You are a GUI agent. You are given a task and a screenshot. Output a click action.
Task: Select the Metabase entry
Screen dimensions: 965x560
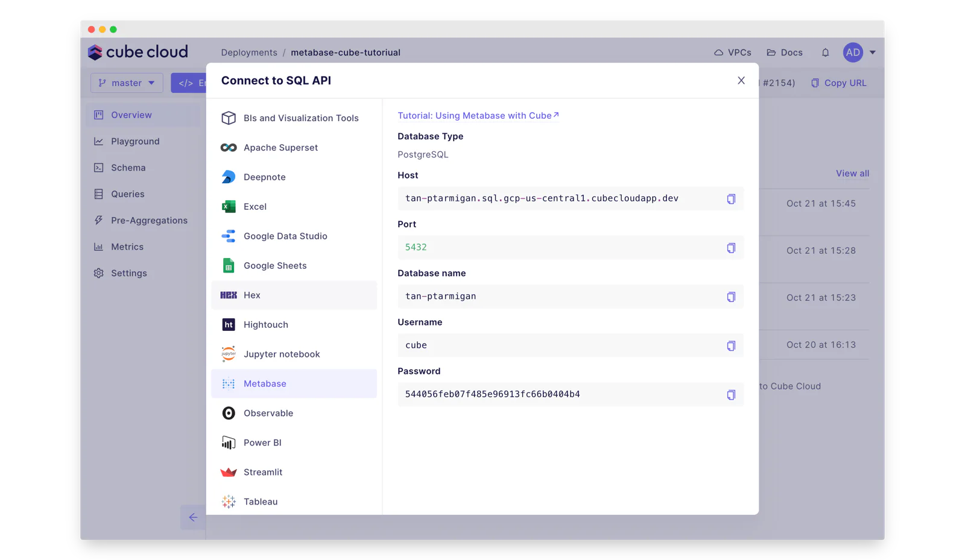coord(294,383)
